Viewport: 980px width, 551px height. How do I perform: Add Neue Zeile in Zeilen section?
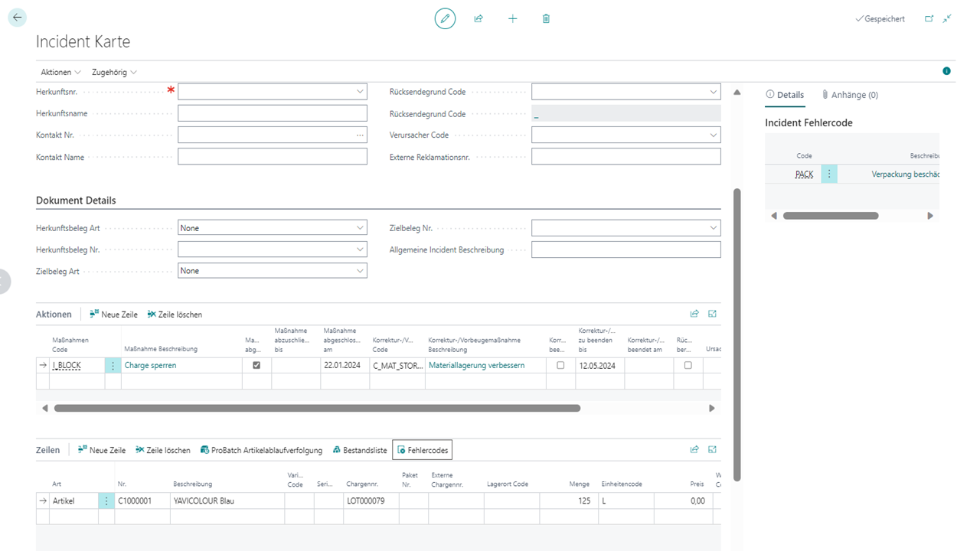(101, 450)
